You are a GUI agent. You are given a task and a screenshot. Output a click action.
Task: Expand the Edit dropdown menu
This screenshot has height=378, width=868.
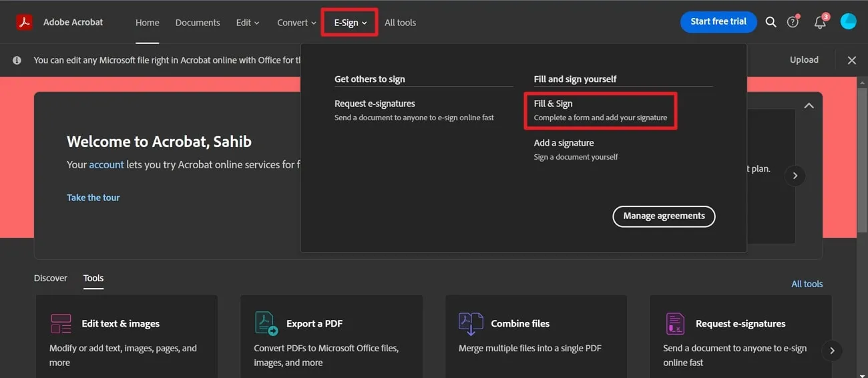click(x=247, y=23)
